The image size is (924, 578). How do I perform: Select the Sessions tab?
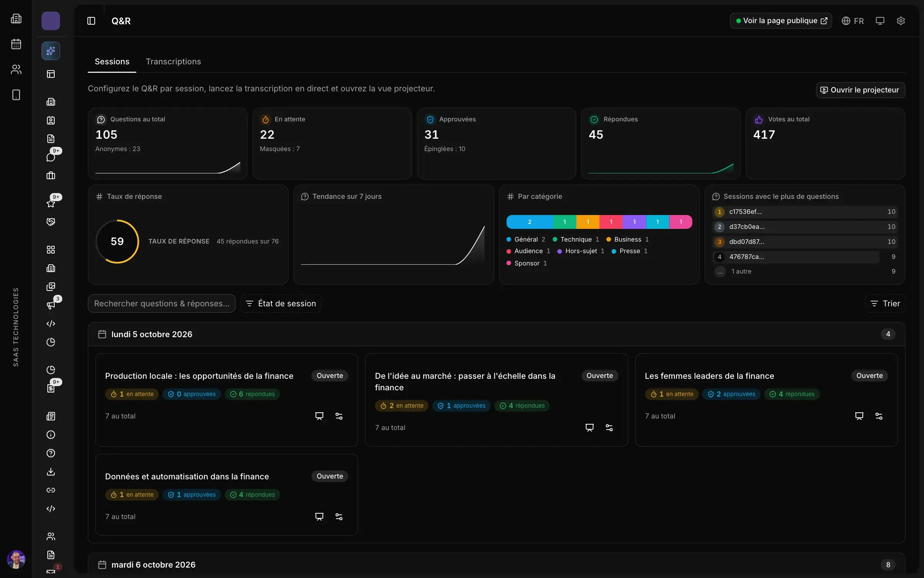tap(112, 62)
